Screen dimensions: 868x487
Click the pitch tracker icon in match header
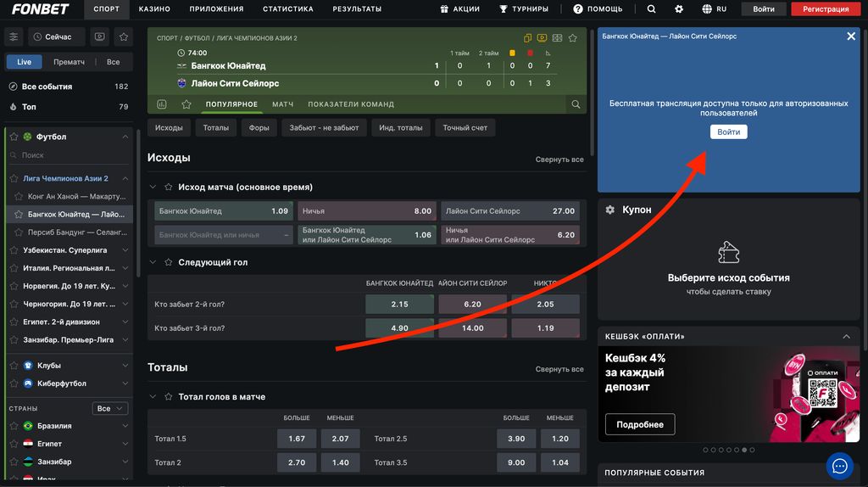556,38
